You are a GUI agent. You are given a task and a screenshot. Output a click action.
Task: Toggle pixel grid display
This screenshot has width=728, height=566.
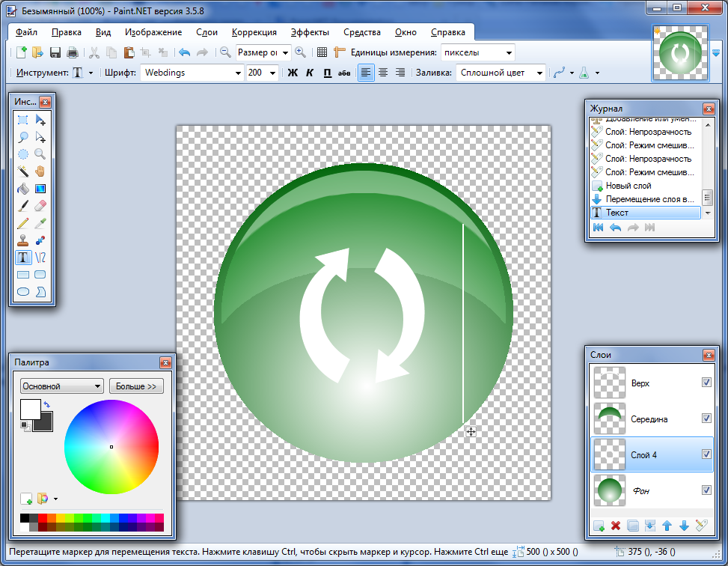click(x=322, y=52)
